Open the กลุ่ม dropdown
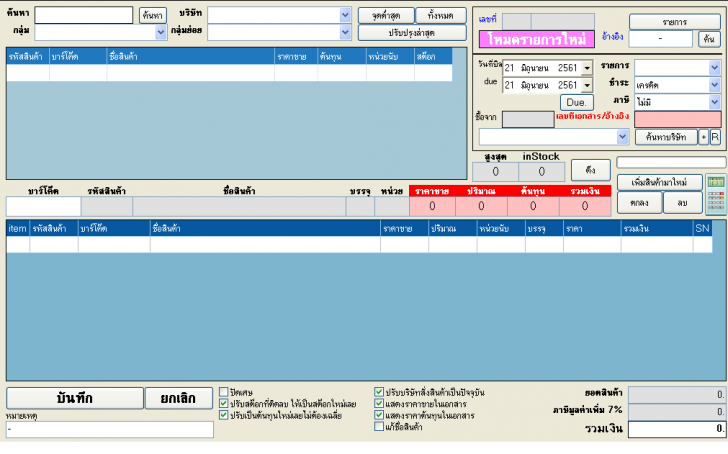Viewport: 728px width, 454px height. pos(161,32)
